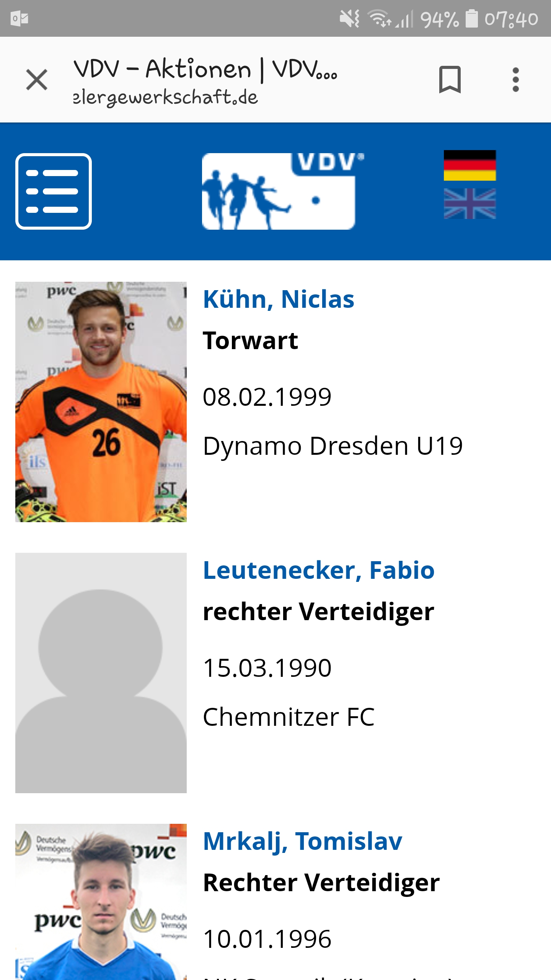Open Leutenecker, Fabio player profile link
The image size is (551, 980).
(319, 570)
